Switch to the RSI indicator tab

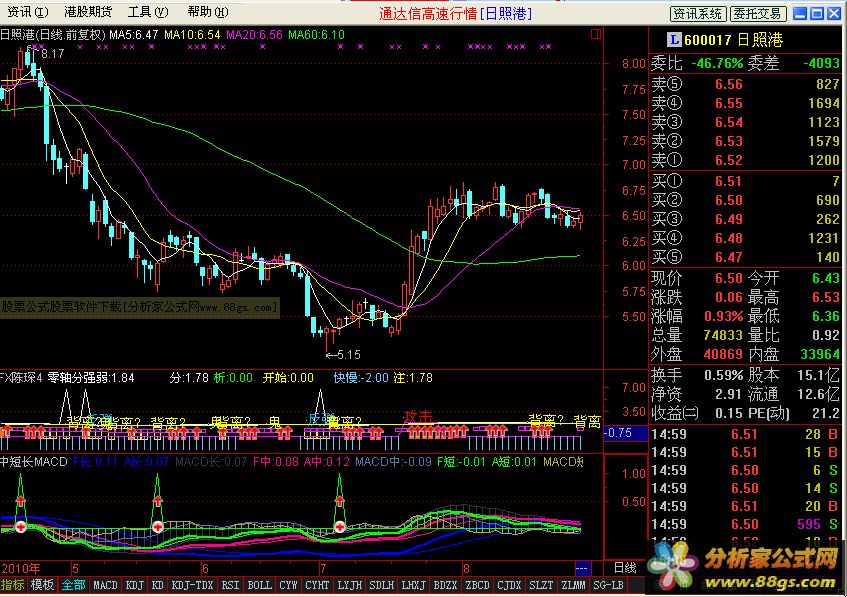(230, 585)
